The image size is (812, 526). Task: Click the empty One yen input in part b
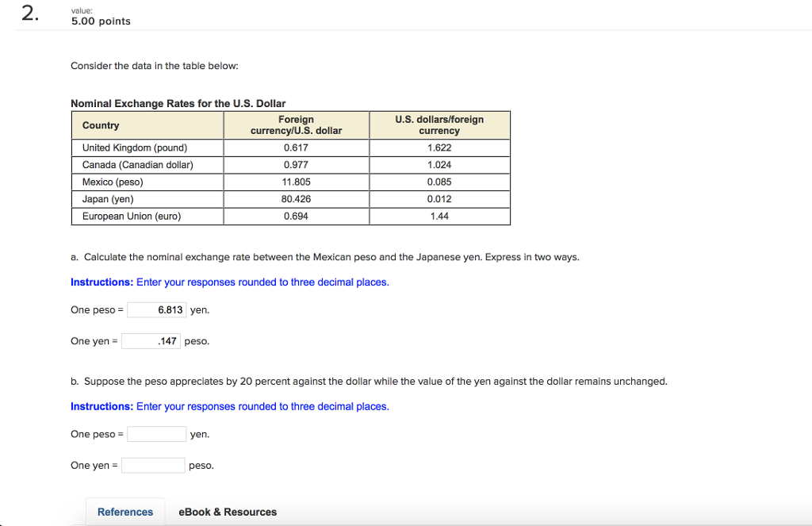point(152,465)
